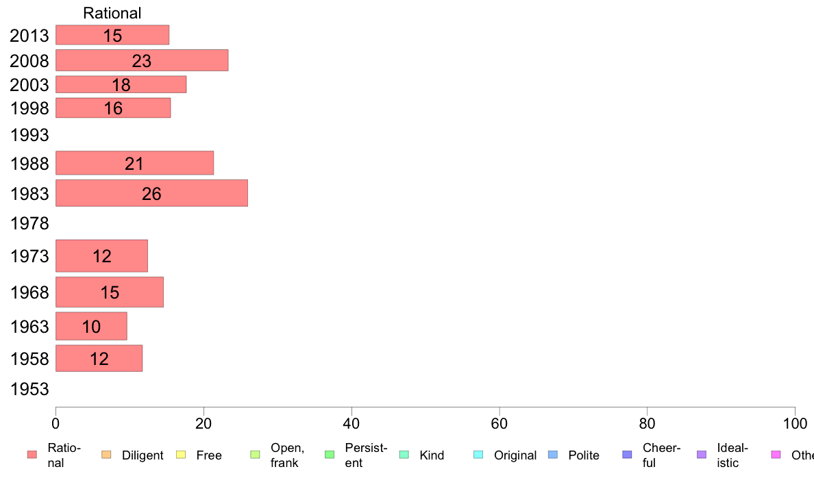This screenshot has width=814, height=504.
Task: Select the Persistent legend green swatch
Action: click(330, 455)
